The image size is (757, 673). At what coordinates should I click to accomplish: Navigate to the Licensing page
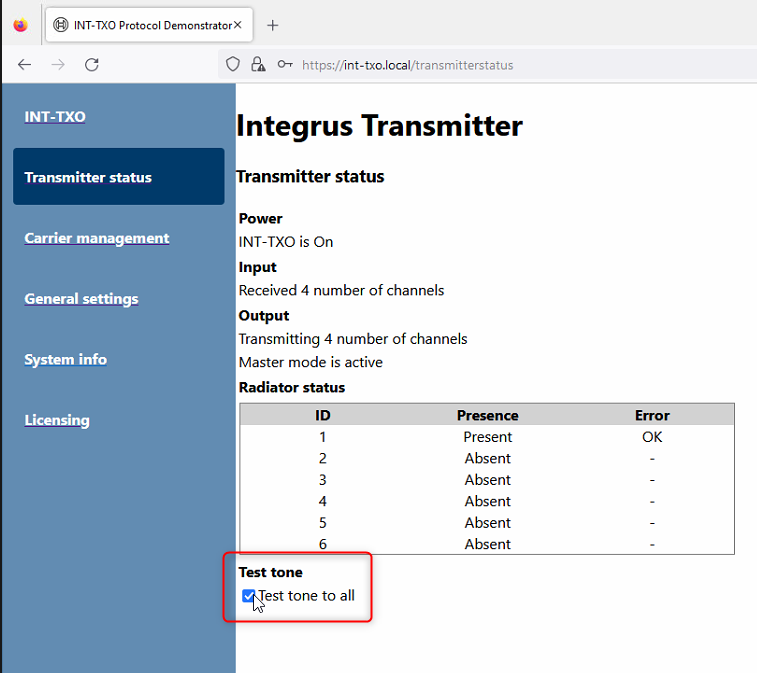point(57,420)
